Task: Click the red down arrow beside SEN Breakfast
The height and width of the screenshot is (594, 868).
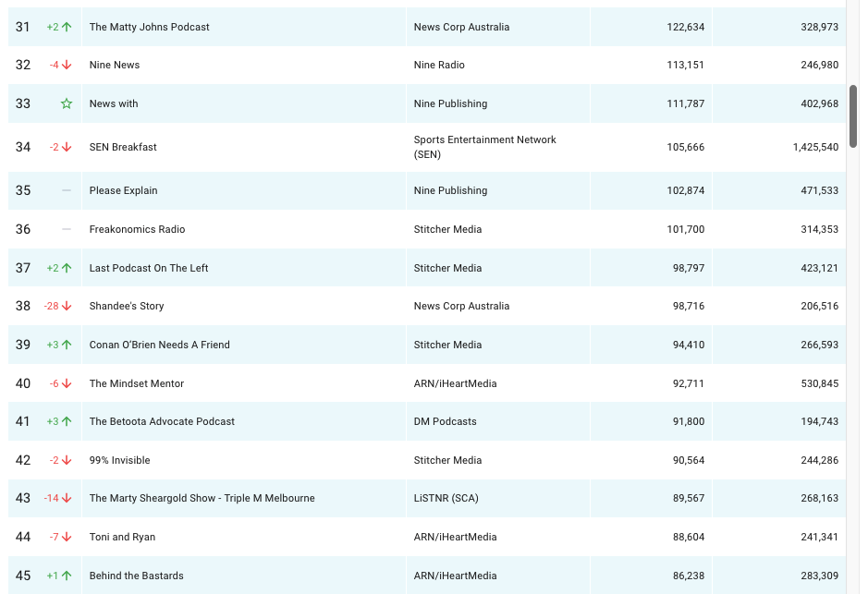Action: click(x=67, y=147)
